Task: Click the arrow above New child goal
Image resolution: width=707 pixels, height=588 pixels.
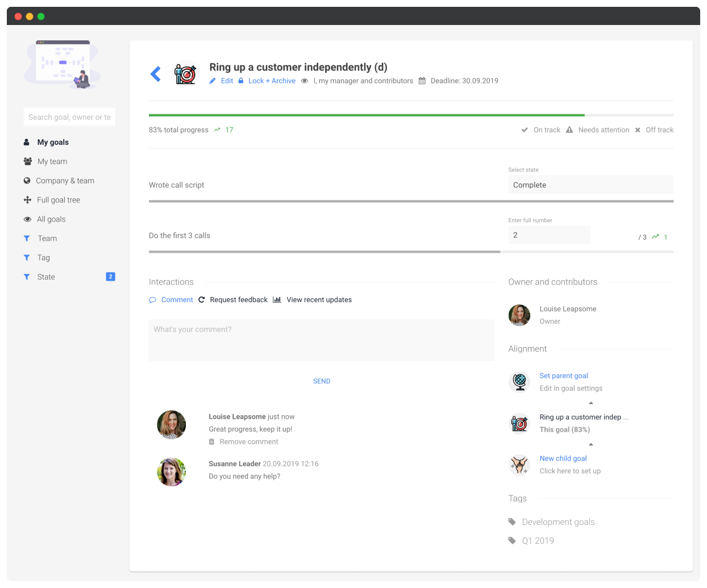Action: pyautogui.click(x=591, y=444)
